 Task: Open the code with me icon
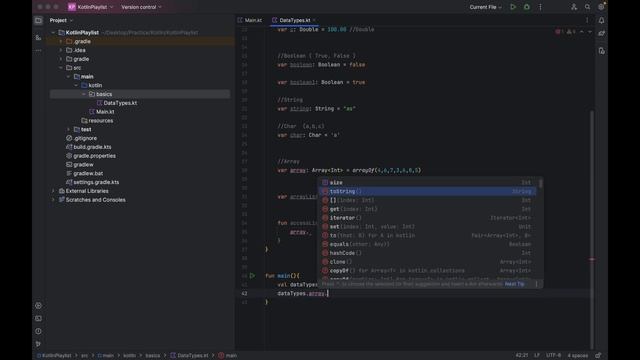pos(574,7)
